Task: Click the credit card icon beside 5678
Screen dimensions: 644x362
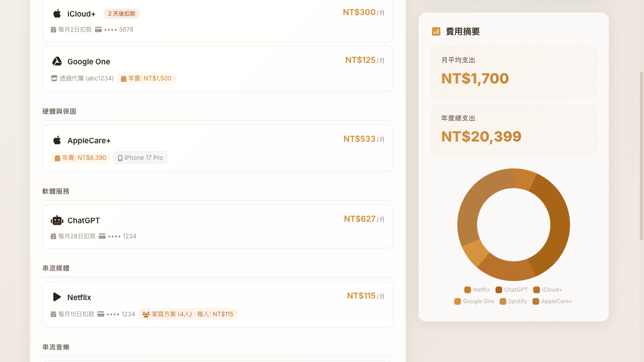Action: point(98,30)
